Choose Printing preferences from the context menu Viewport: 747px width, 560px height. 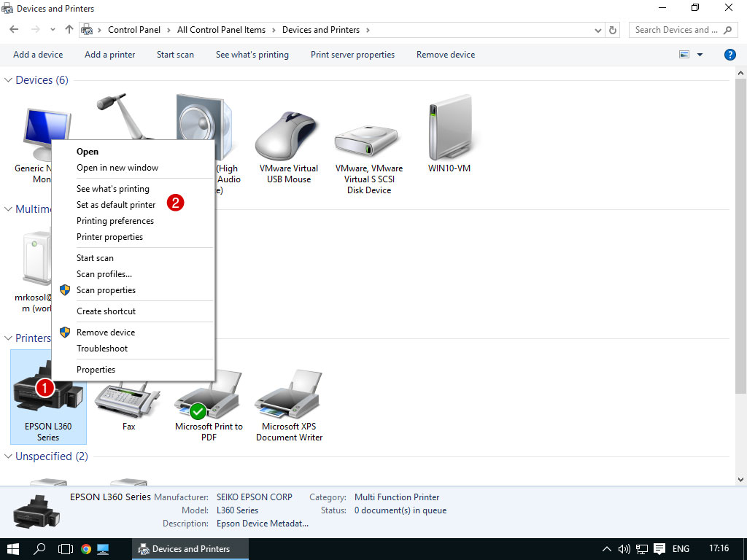[x=115, y=221]
